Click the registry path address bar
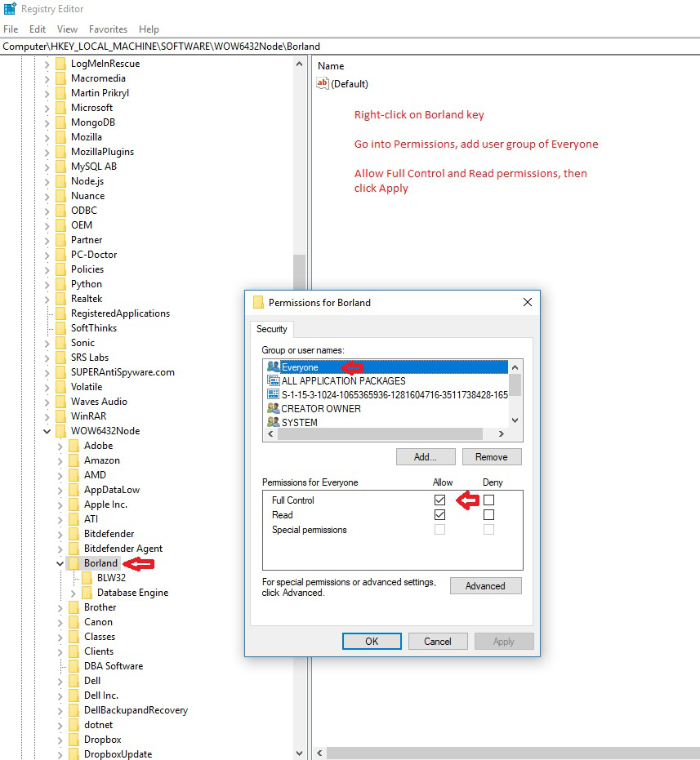The image size is (700, 760). (350, 46)
